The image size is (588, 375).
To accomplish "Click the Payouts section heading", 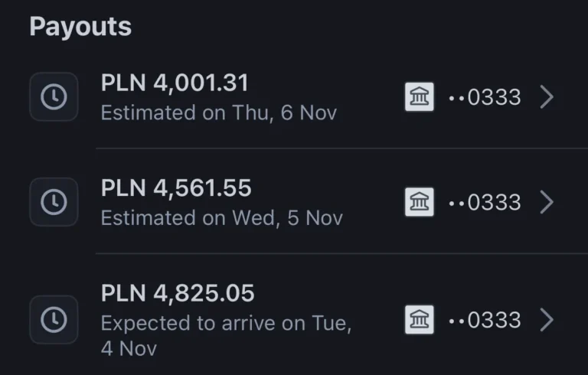I will pyautogui.click(x=80, y=27).
